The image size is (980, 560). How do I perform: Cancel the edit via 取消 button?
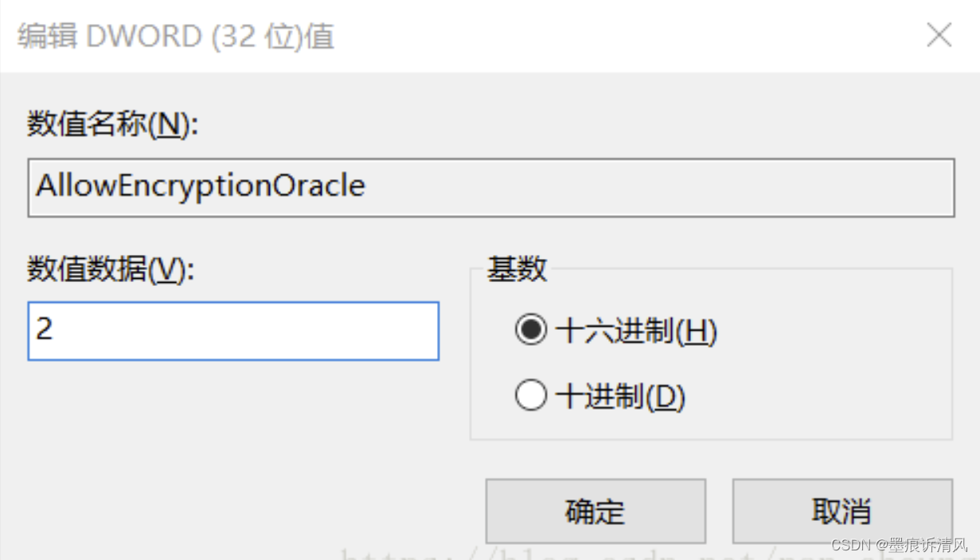(842, 511)
